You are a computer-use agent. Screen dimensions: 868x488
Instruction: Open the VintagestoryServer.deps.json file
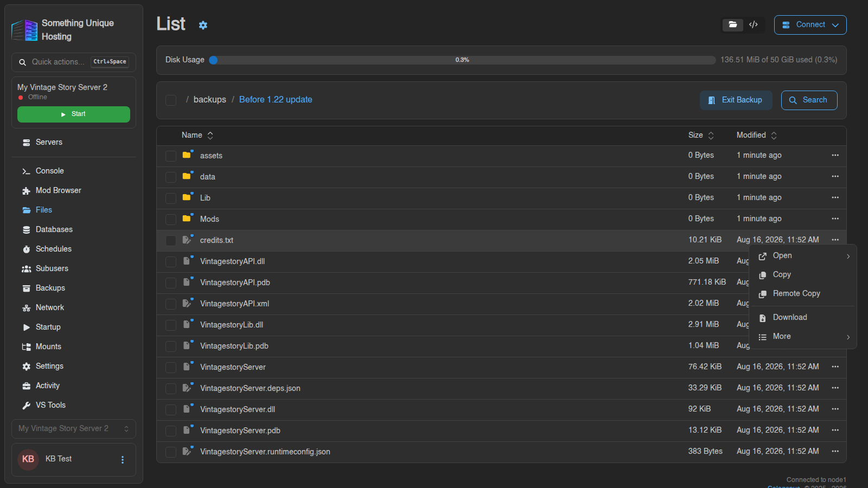pos(250,388)
